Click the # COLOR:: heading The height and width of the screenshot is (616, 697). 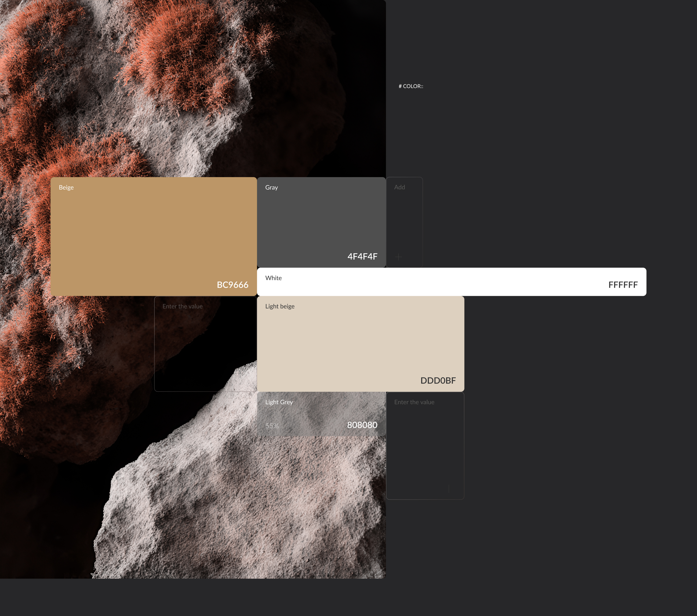pyautogui.click(x=411, y=86)
